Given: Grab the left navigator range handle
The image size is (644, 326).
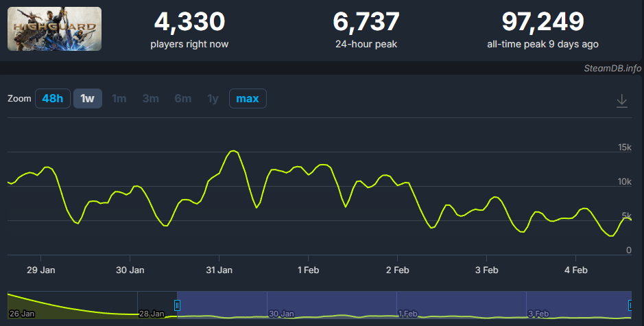Looking at the screenshot, I should 177,305.
